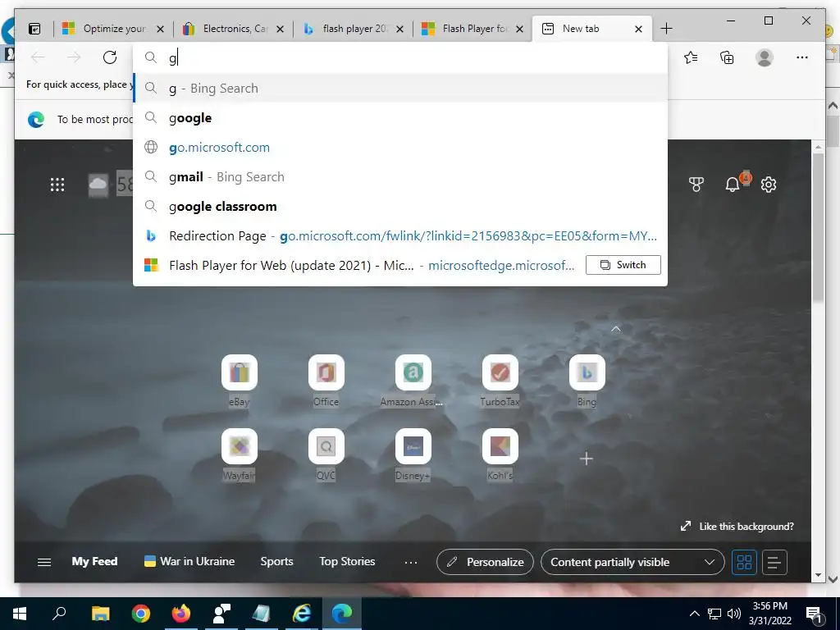Click the tab actions menu icon
The image size is (840, 630).
point(34,29)
